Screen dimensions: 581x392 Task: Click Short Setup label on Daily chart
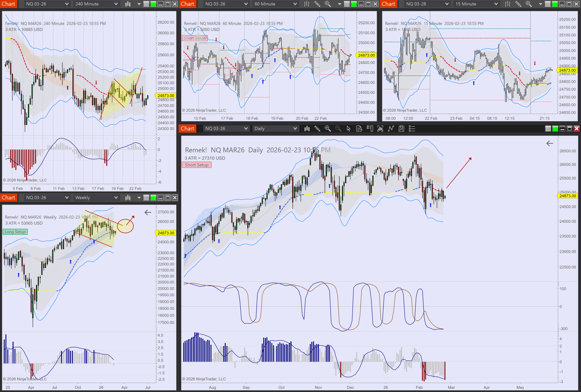[197, 165]
